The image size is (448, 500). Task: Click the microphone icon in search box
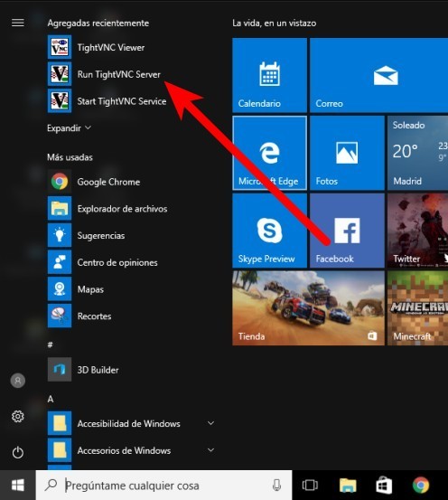click(x=276, y=486)
